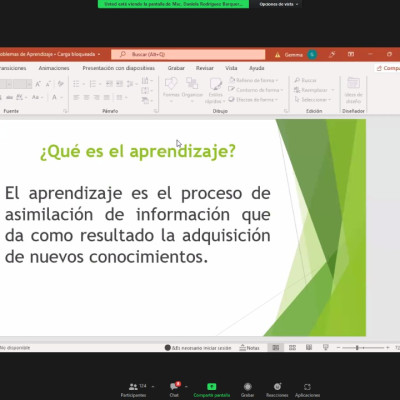Open Ideas de diseño designer pane
400x400 pixels.
tap(353, 91)
